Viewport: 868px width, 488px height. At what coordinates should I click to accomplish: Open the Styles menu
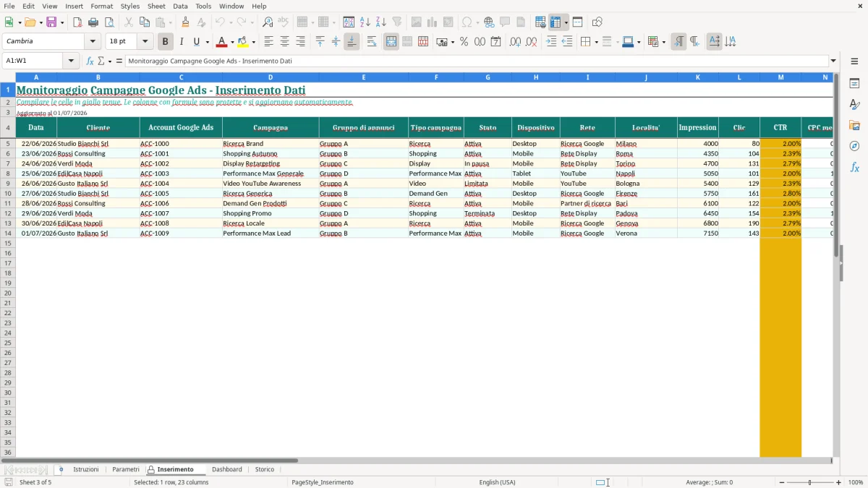coord(130,6)
